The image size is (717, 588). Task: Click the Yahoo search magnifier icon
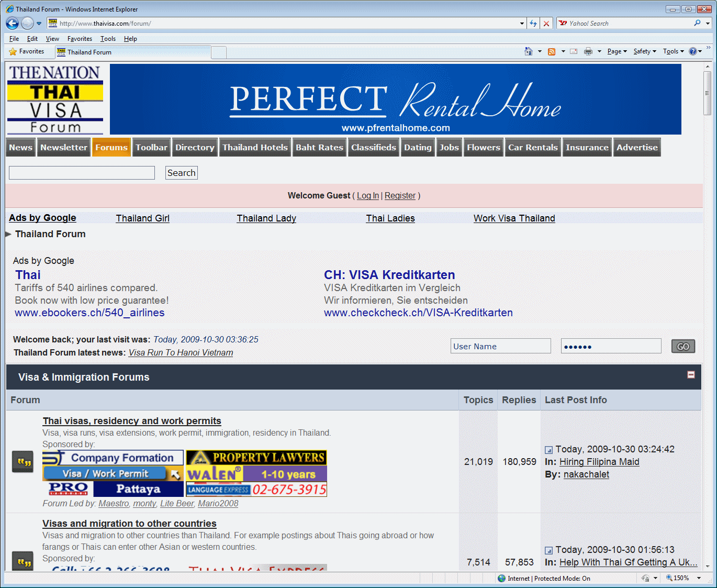point(697,23)
